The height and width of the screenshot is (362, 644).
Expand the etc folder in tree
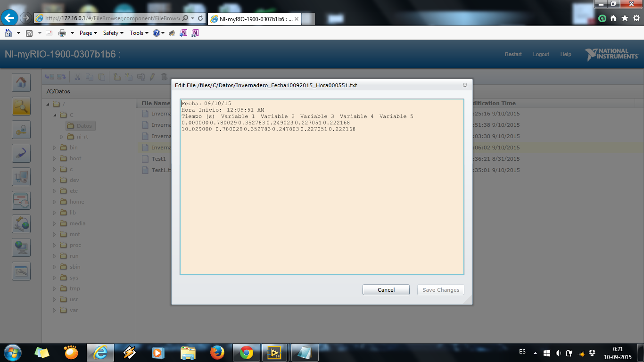point(55,191)
